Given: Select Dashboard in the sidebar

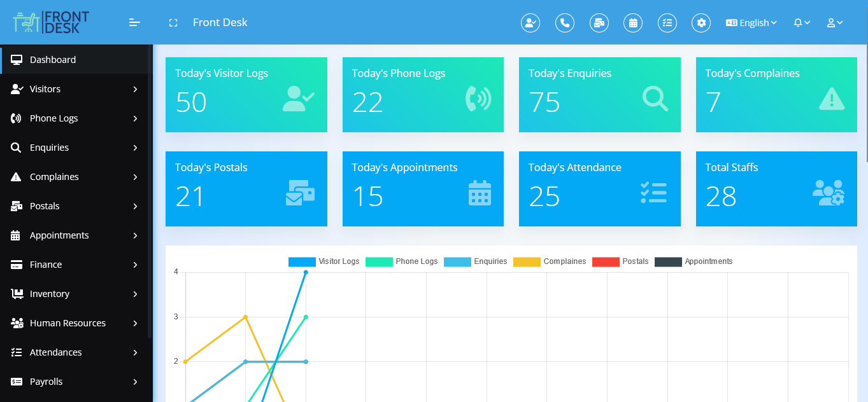Looking at the screenshot, I should pyautogui.click(x=53, y=60).
